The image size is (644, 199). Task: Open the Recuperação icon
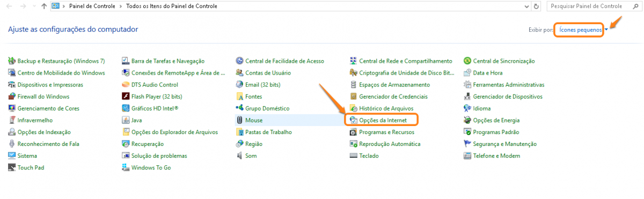(126, 144)
